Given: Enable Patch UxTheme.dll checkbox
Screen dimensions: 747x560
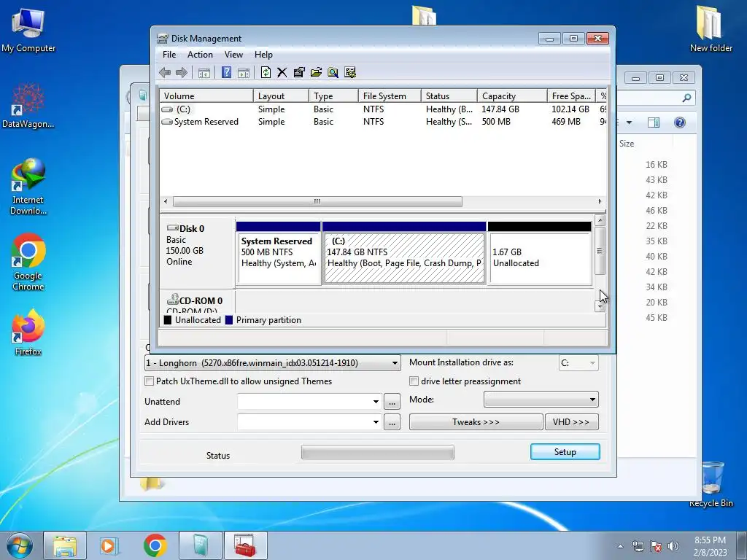Looking at the screenshot, I should click(149, 381).
